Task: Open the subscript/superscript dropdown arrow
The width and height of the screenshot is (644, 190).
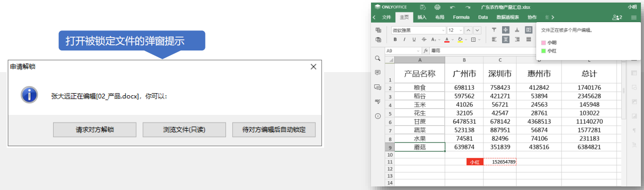Action: (x=440, y=40)
